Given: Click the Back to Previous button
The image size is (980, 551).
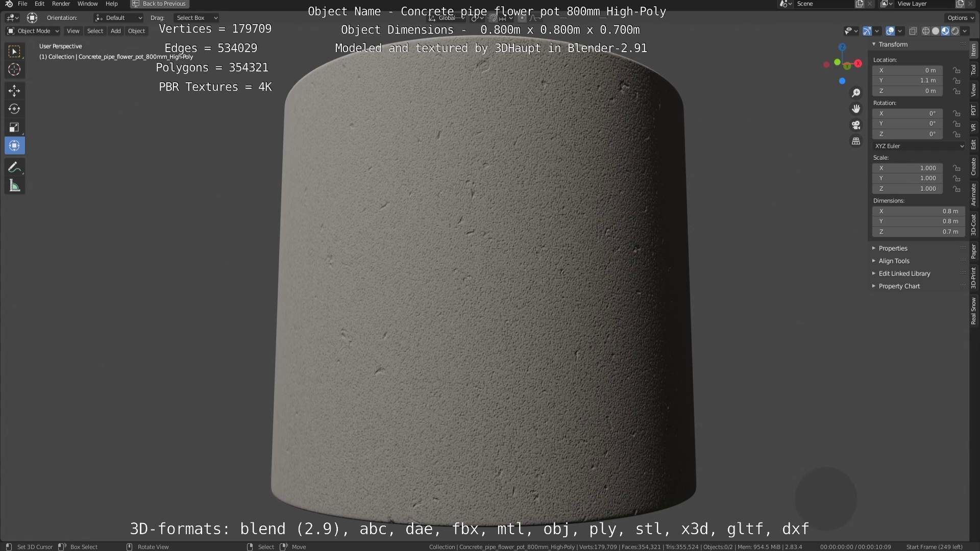Looking at the screenshot, I should click(x=160, y=4).
